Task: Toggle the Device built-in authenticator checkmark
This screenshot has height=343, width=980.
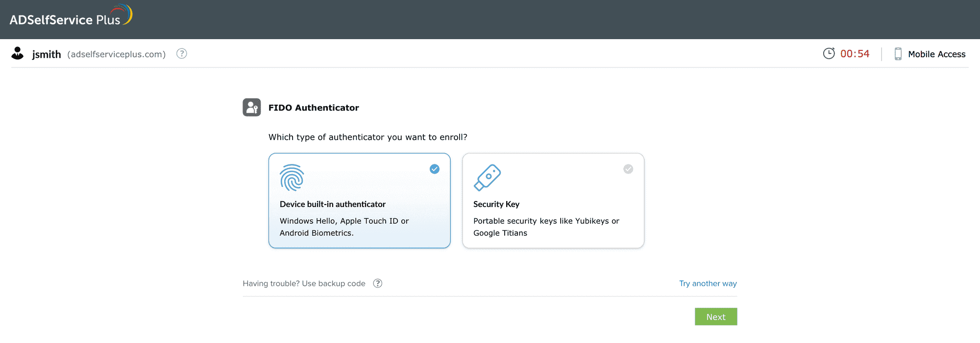Action: (435, 169)
